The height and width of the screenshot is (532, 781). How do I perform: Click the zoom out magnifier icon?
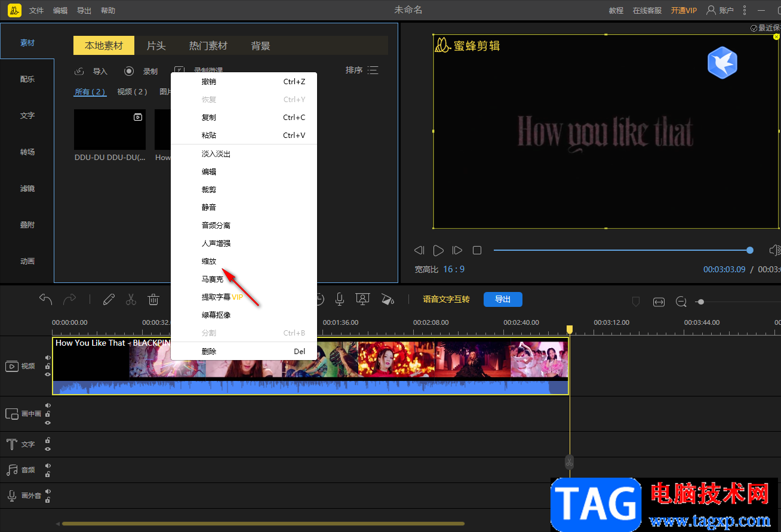(681, 302)
